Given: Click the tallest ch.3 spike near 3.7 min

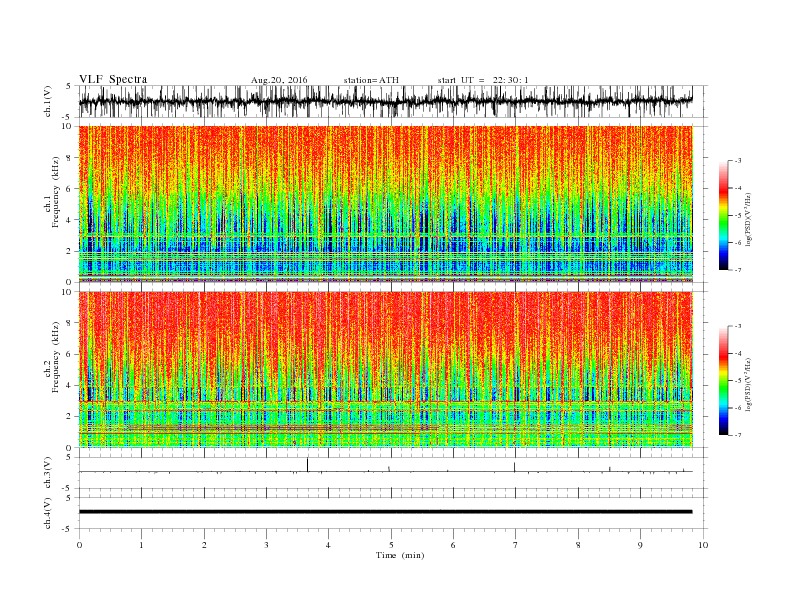Looking at the screenshot, I should point(308,465).
